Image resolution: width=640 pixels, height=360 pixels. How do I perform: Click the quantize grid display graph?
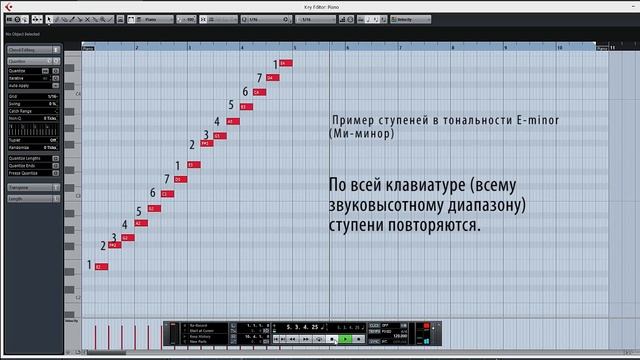click(33, 130)
